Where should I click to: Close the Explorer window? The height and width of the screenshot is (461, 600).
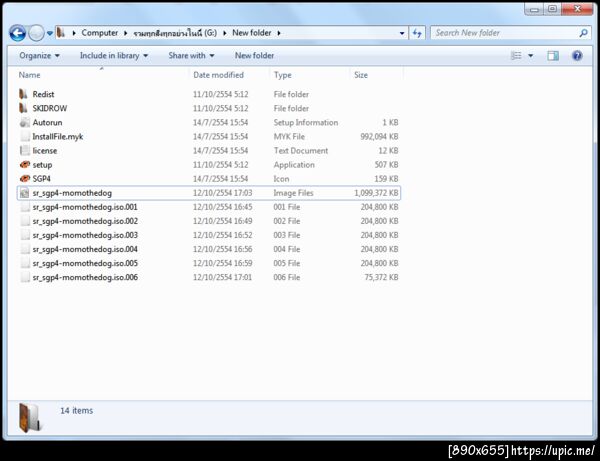click(x=577, y=9)
